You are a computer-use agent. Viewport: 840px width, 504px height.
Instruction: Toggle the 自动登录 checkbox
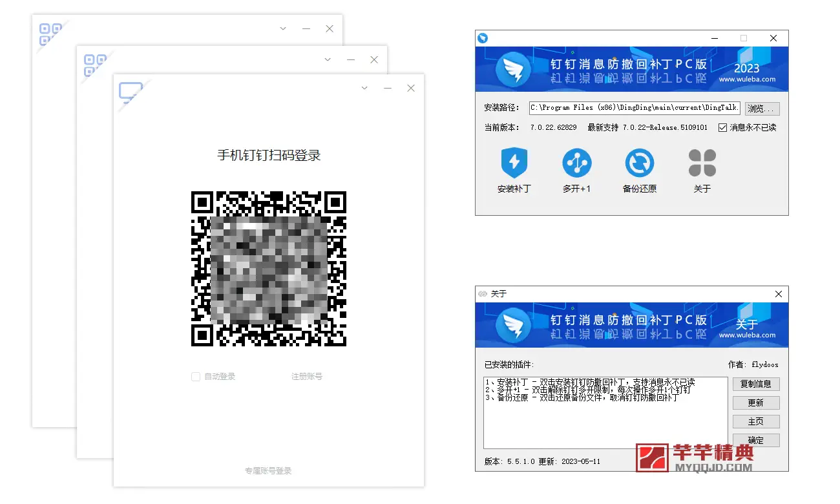click(196, 377)
